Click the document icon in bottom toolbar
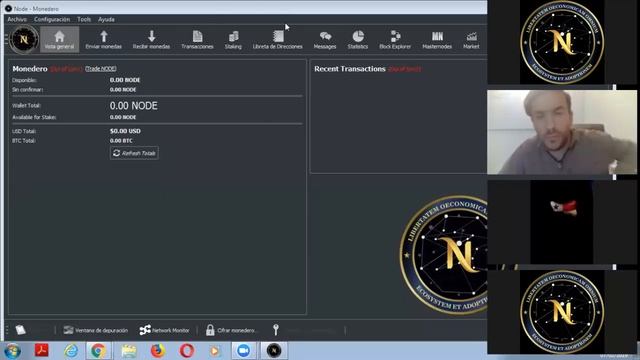Screen dimensions: 640x360 pyautogui.click(x=20, y=330)
